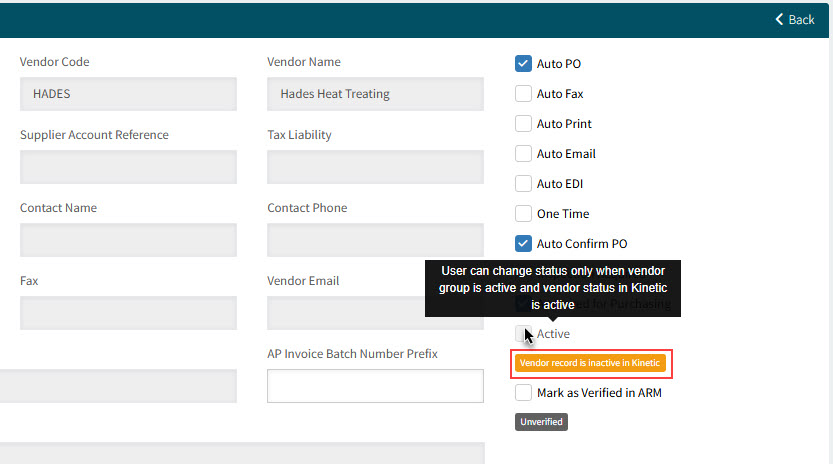The height and width of the screenshot is (464, 833).
Task: Disable the Auto Confirm PO checkbox
Action: [523, 243]
